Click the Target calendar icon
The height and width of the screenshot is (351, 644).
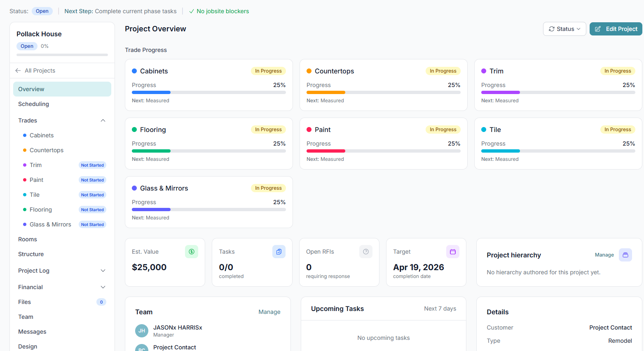[453, 252]
